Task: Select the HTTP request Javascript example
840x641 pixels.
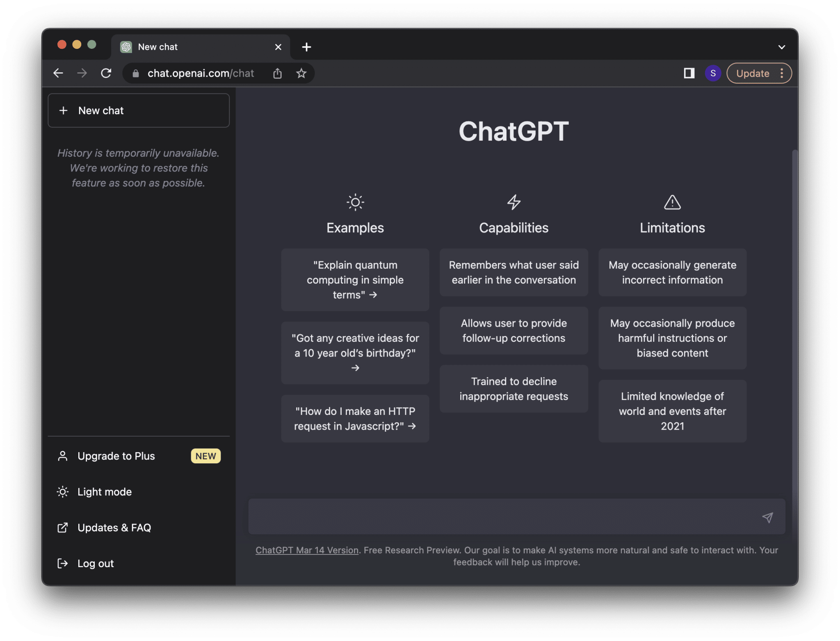Action: tap(355, 419)
